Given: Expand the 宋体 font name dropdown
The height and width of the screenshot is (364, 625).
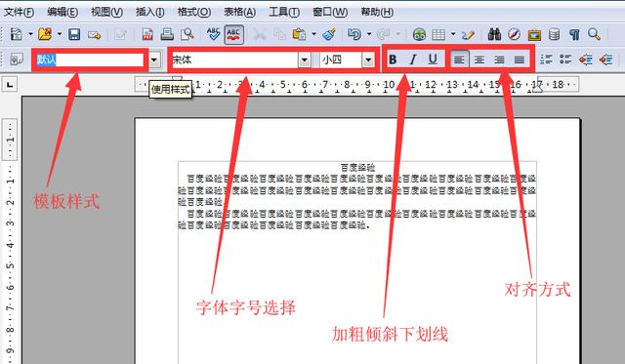Looking at the screenshot, I should (305, 61).
